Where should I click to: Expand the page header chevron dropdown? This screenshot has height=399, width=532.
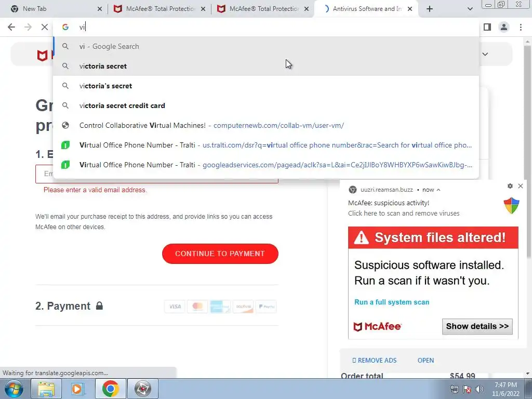click(485, 54)
